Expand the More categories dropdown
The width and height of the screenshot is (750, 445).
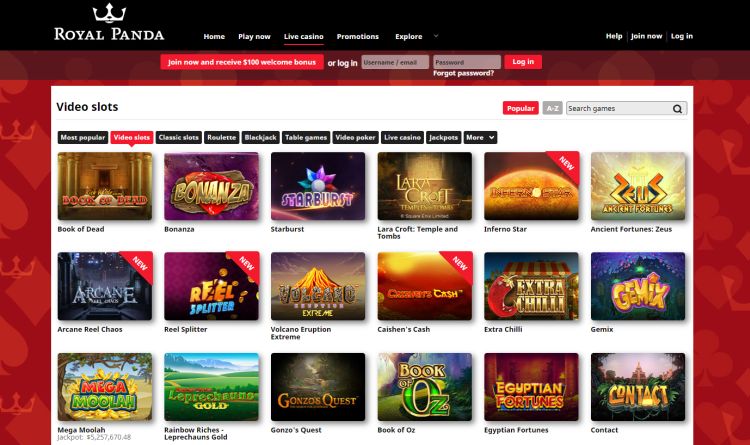click(480, 137)
